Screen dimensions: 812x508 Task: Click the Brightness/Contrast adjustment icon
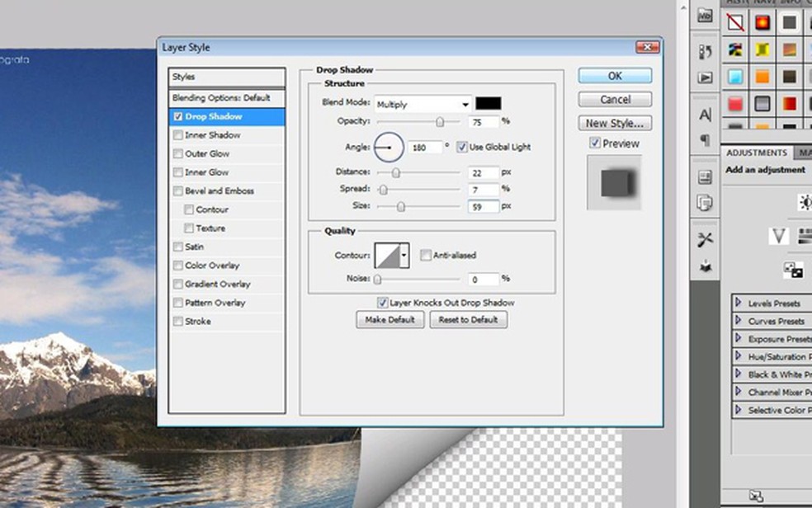805,202
